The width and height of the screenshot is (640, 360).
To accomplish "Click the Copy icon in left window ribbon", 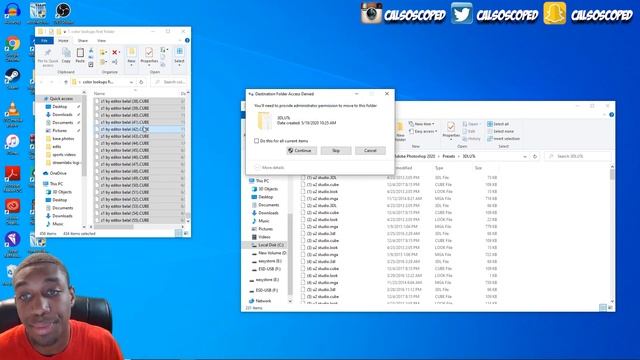I will [x=66, y=56].
